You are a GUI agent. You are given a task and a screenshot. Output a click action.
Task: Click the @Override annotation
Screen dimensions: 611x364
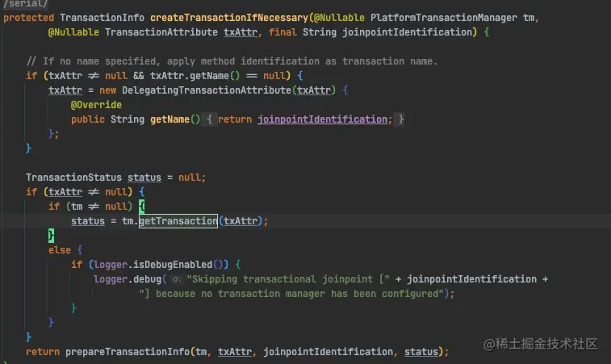[x=96, y=105]
